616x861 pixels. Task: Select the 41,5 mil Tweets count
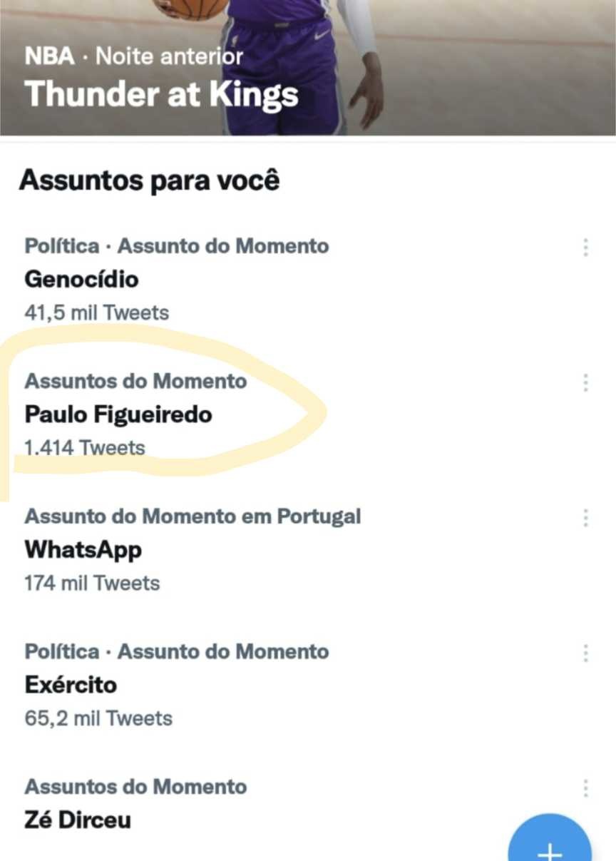(96, 312)
